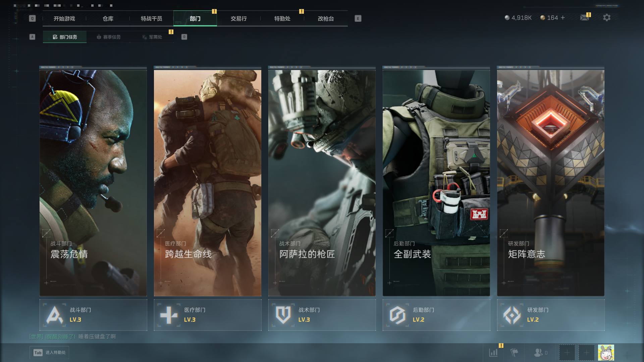Screen dimensions: 644x362
Task: Click the 研发部门 diamond emblem icon
Action: [x=512, y=315]
